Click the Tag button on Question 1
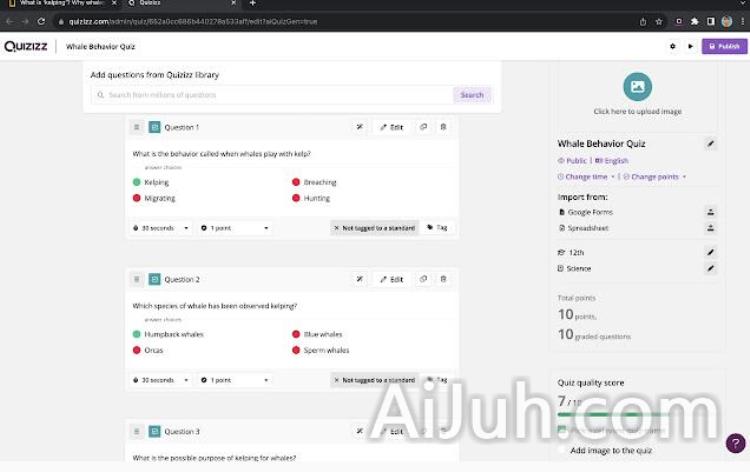Image resolution: width=750 pixels, height=472 pixels. pyautogui.click(x=437, y=228)
